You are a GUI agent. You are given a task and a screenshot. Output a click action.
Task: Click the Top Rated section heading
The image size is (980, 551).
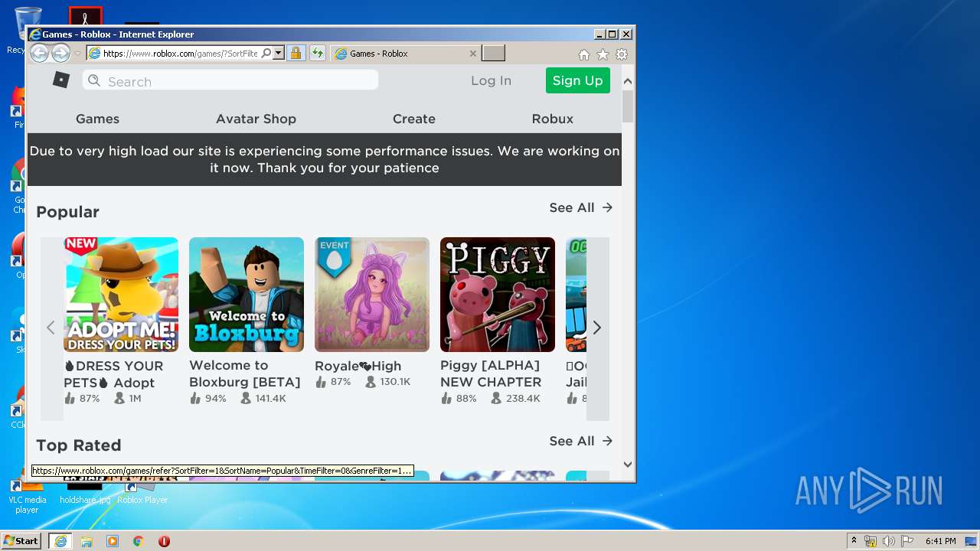[78, 445]
